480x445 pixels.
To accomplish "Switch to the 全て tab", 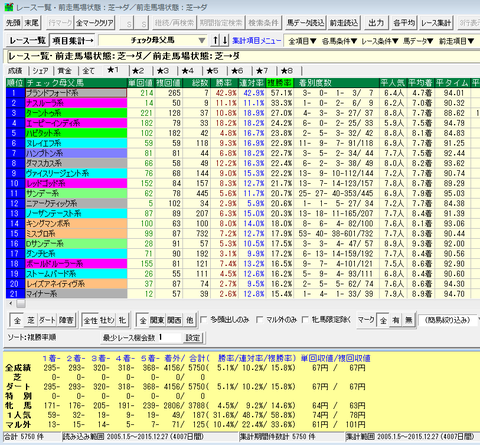I will 89,71.
